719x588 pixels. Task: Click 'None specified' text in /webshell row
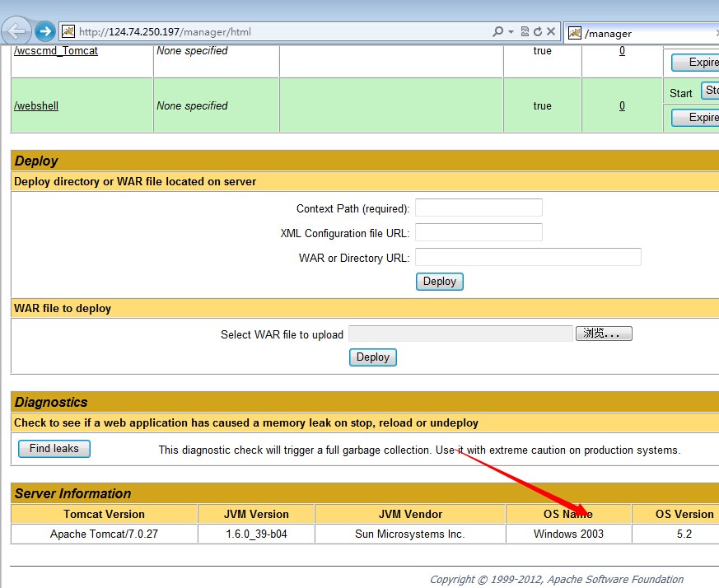click(x=192, y=105)
